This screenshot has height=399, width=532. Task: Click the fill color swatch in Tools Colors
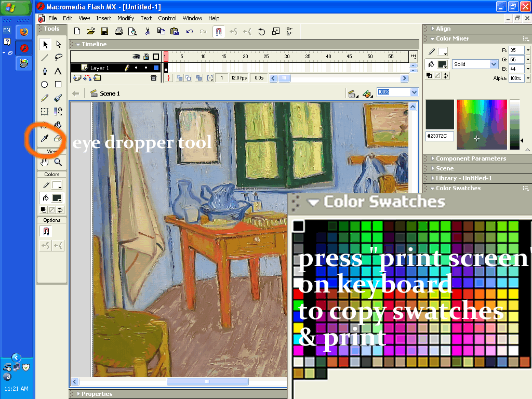[x=57, y=198]
